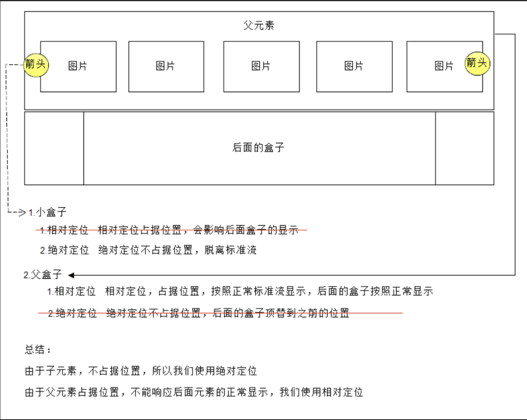The height and width of the screenshot is (420, 527).
Task: Click the empty left cell beside 后面的盒子
Action: click(x=54, y=148)
